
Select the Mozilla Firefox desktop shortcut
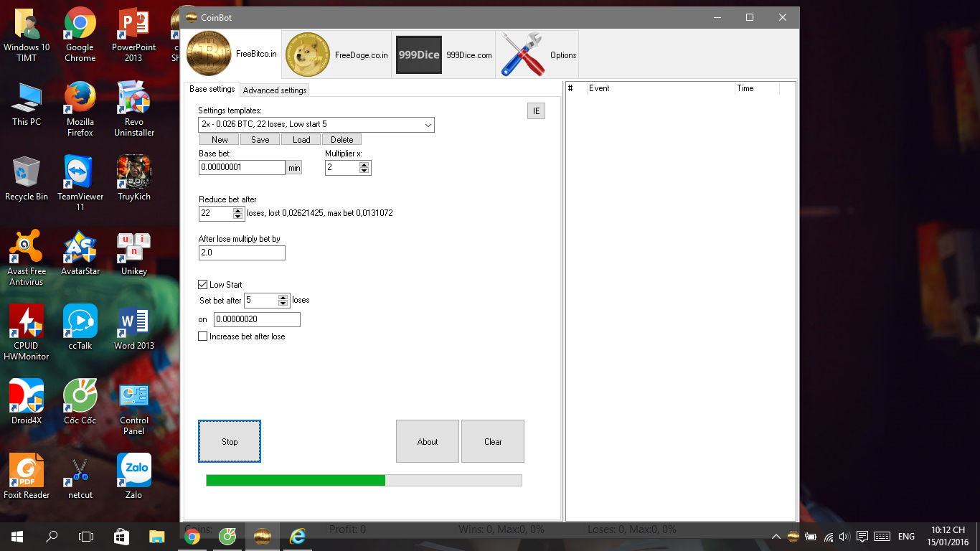[x=80, y=109]
